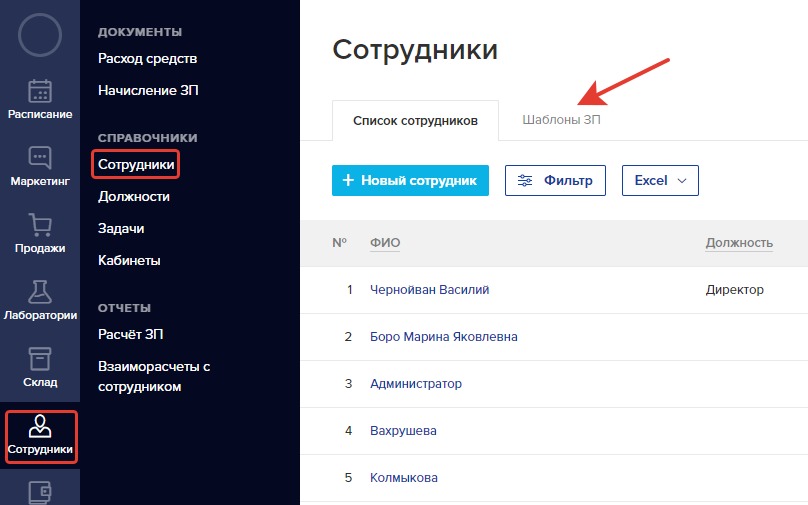Open Должности reference list
Screen dimensions: 808x505
[x=134, y=197]
